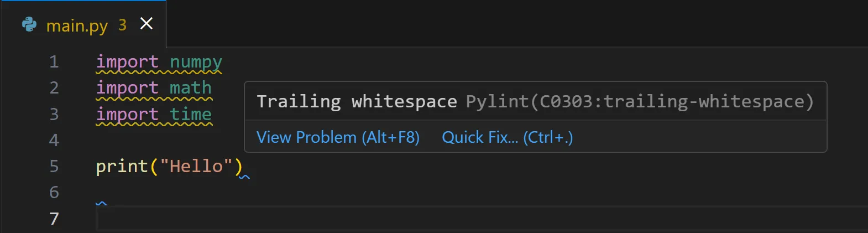
Task: Place cursor on time module name
Action: tap(190, 114)
